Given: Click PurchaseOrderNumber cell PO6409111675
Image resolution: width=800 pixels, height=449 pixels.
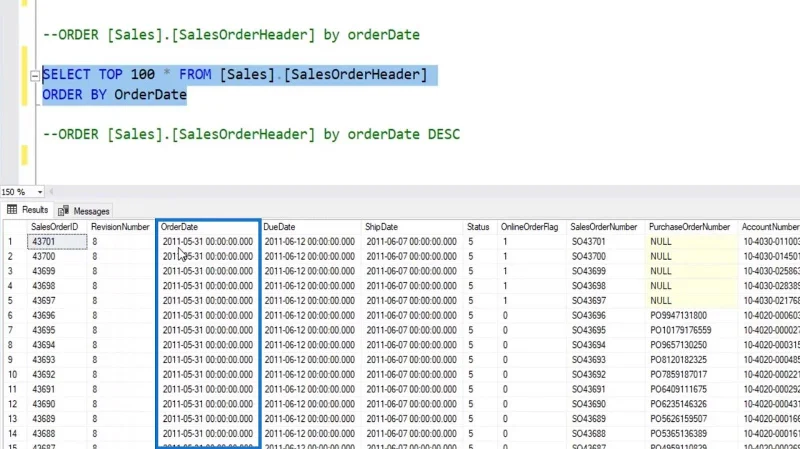Looking at the screenshot, I should [691, 389].
